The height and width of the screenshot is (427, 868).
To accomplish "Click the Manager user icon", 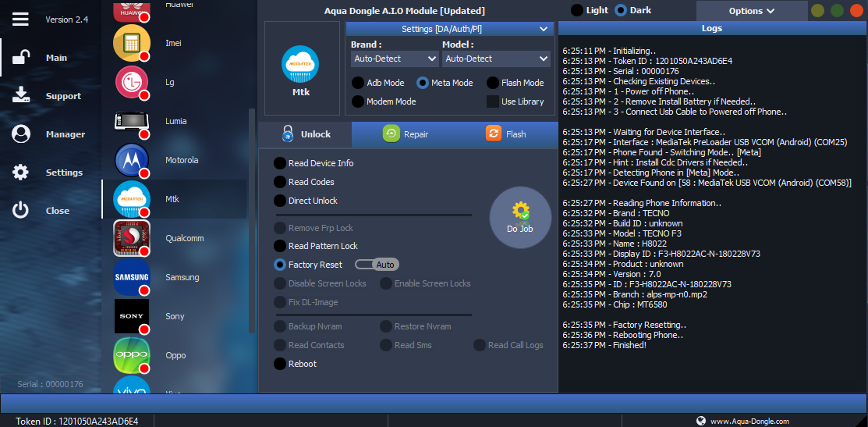I will [20, 134].
